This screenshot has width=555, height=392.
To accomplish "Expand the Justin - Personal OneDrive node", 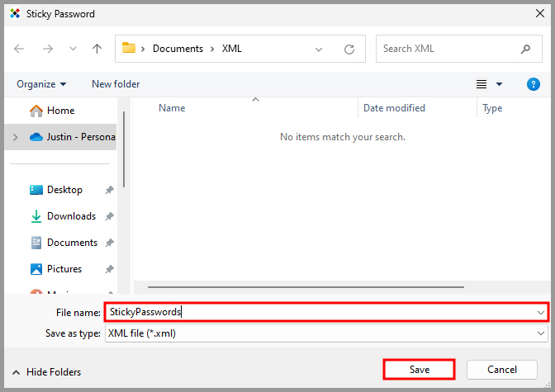I will (16, 137).
